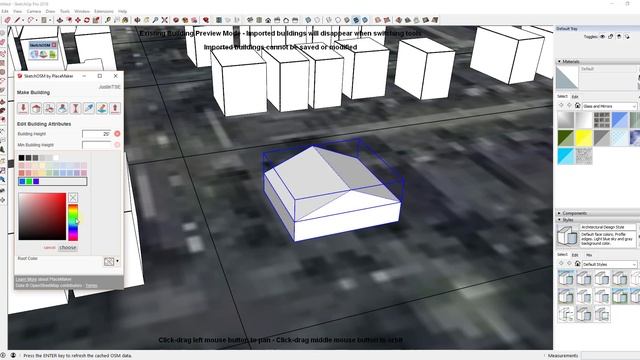Open the Line tool dropdown arrow

click(23, 20)
